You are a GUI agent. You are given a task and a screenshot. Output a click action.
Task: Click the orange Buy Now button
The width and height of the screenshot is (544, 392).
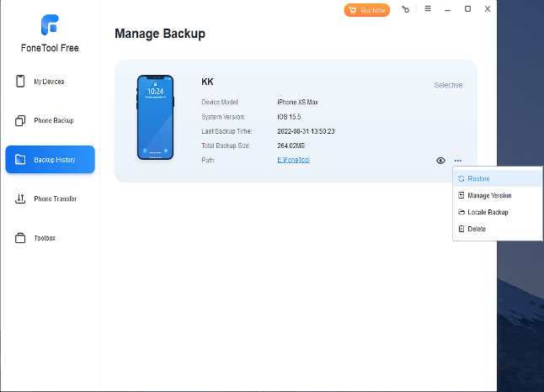pos(367,10)
